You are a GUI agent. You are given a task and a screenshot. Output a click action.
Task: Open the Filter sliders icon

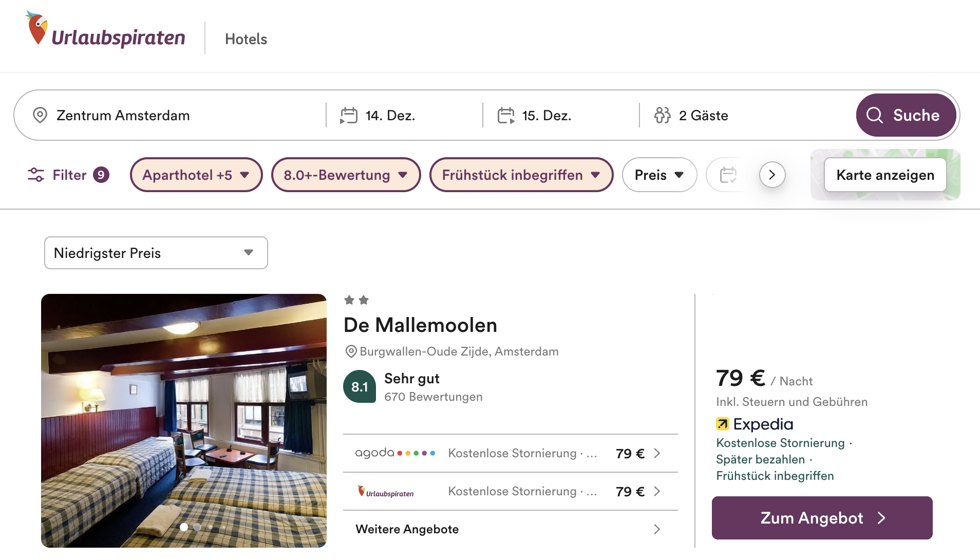[x=36, y=175]
